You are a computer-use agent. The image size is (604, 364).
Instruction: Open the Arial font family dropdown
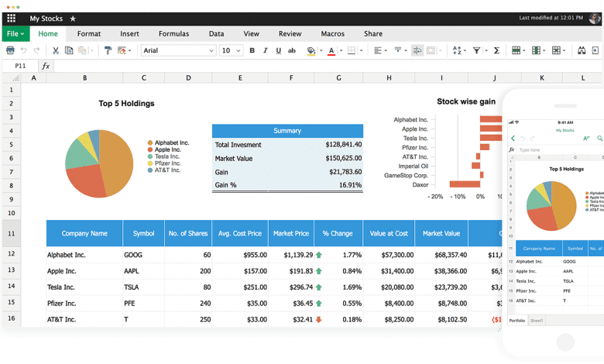178,50
